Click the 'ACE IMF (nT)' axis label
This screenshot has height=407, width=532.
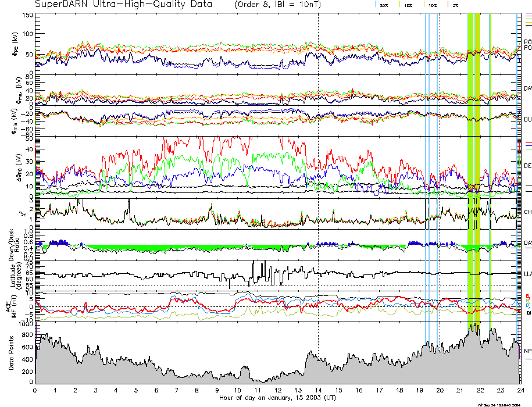point(11,307)
